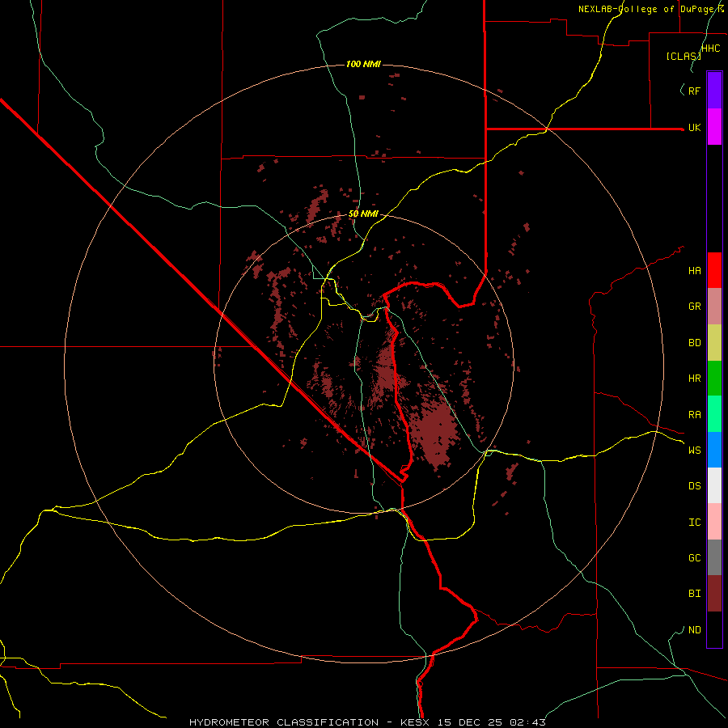Click the 'HR' legend label

(695, 379)
